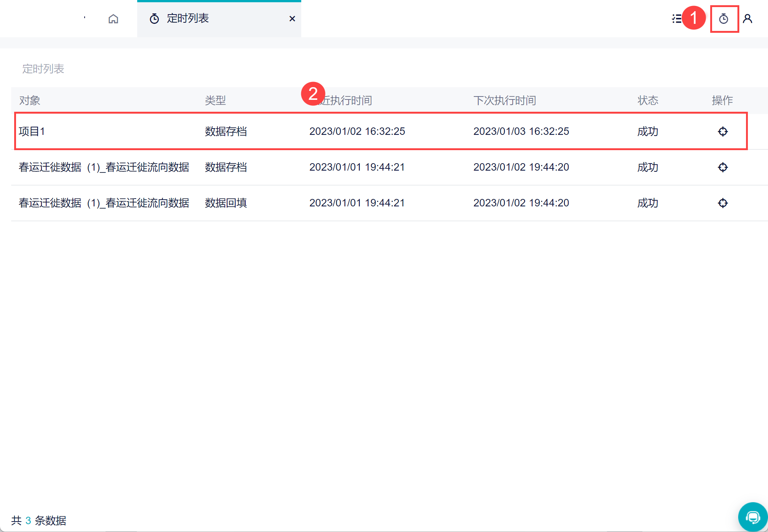Click the 操作 column header
Image resolution: width=768 pixels, height=532 pixels.
(x=722, y=100)
